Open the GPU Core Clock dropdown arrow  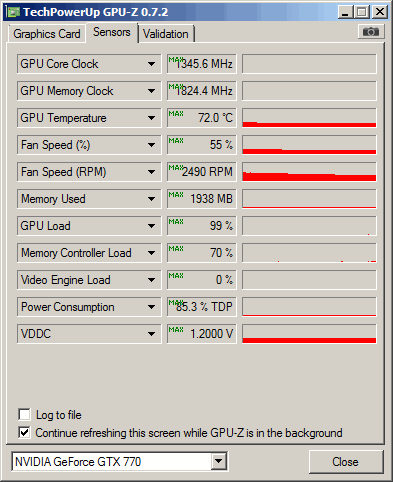click(x=151, y=64)
